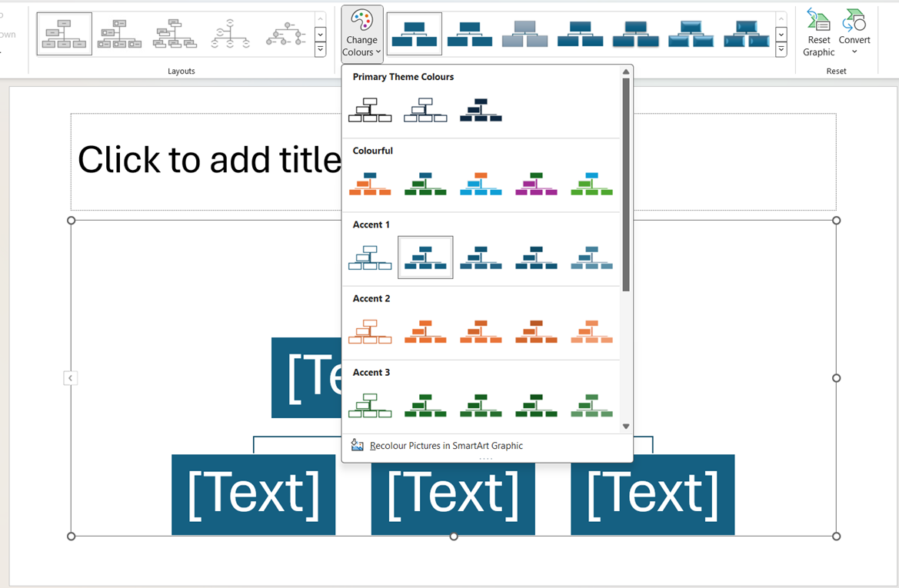
Task: Choose Dark 2 Fill primary theme colour
Action: (x=481, y=110)
